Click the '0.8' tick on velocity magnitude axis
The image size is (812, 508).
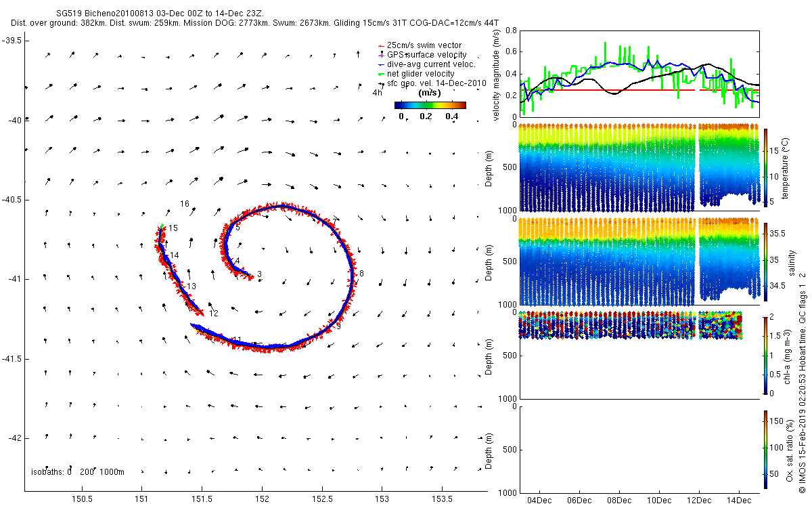(511, 30)
